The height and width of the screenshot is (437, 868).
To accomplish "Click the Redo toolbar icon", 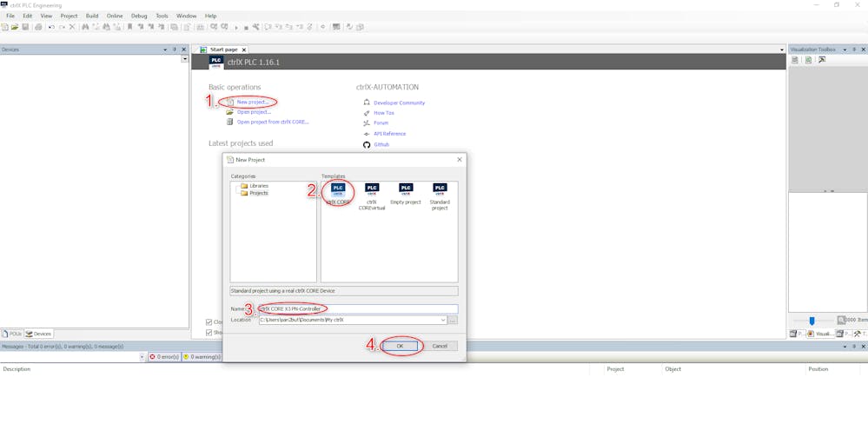I will click(x=62, y=27).
